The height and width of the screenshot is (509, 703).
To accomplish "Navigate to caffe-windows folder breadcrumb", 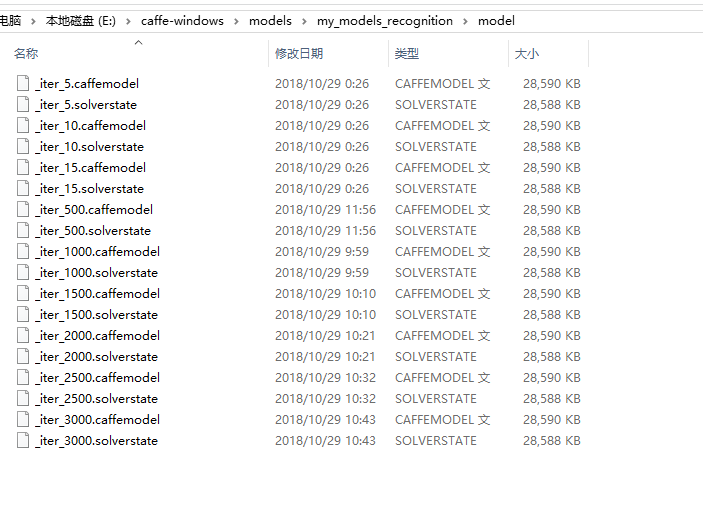I will (x=182, y=21).
